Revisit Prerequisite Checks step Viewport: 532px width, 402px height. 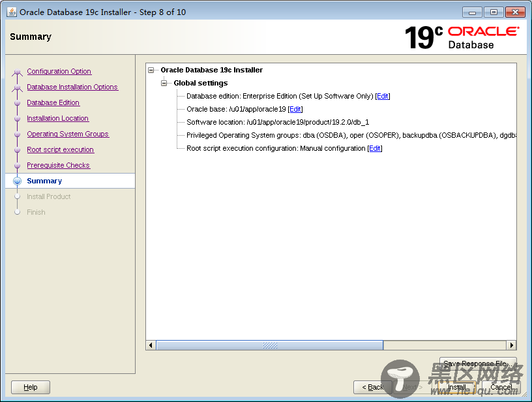click(x=59, y=165)
